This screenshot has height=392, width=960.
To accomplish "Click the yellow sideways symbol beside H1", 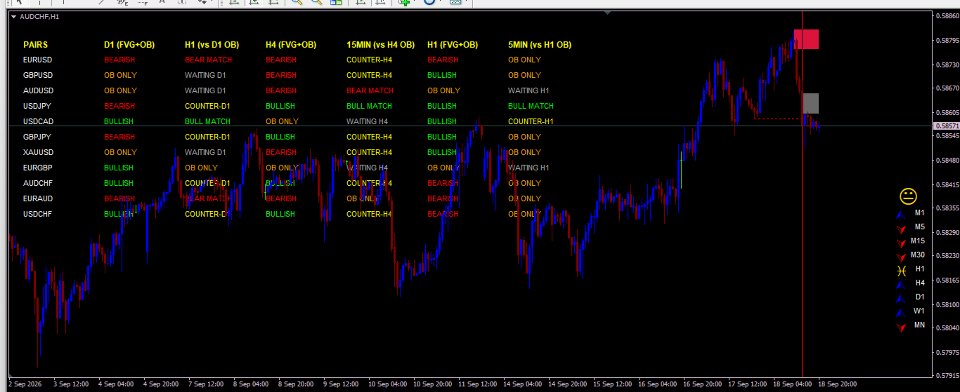I will (x=901, y=270).
